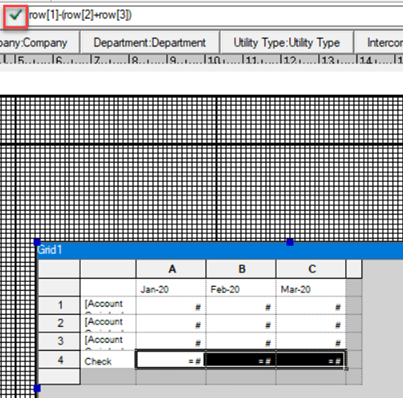Select the row 2 [Account label cell

[108, 323]
